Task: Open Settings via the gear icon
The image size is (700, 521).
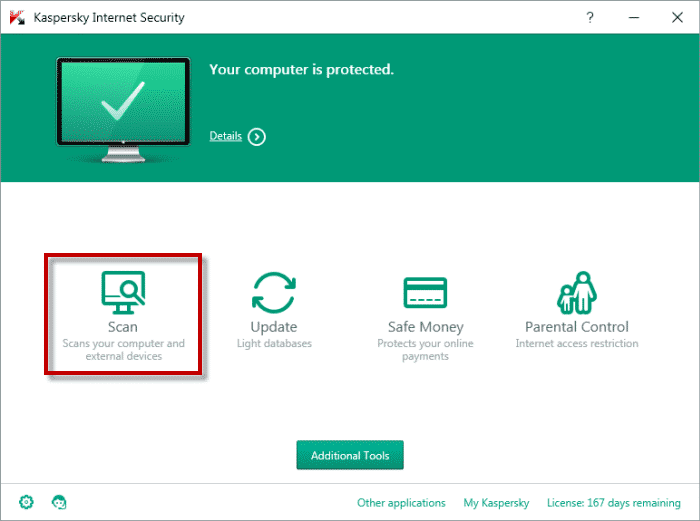Action: 26,502
